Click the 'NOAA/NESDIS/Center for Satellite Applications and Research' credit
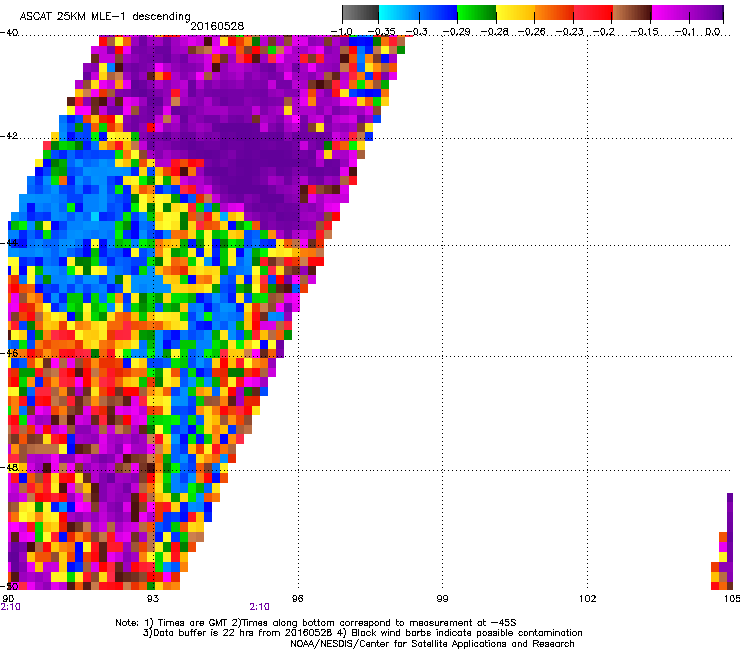This screenshot has width=740, height=650. (x=432, y=644)
